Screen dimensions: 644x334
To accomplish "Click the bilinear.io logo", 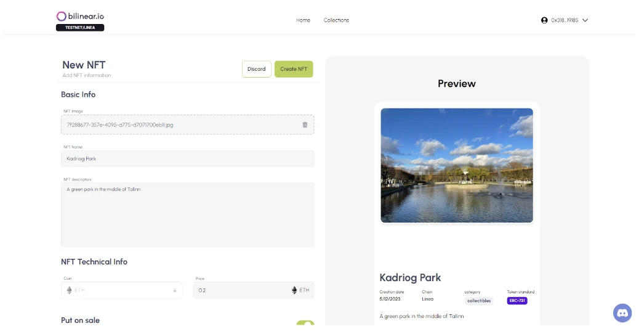I will [x=80, y=17].
